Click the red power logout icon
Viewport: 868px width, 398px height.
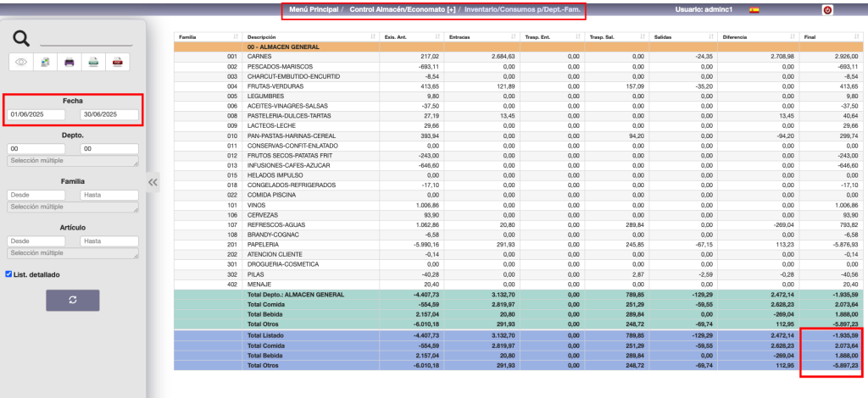coord(827,9)
